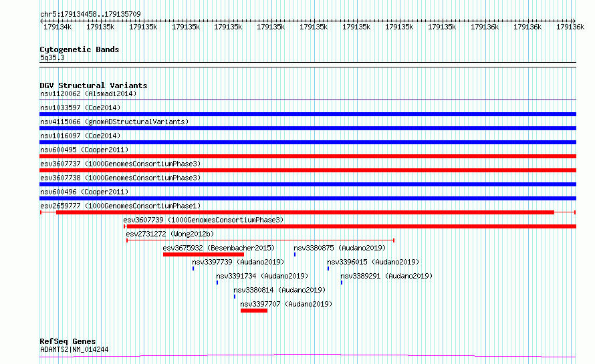Click the esv3607739 1000GenomesConsortiumPhase3 label

[203, 220]
